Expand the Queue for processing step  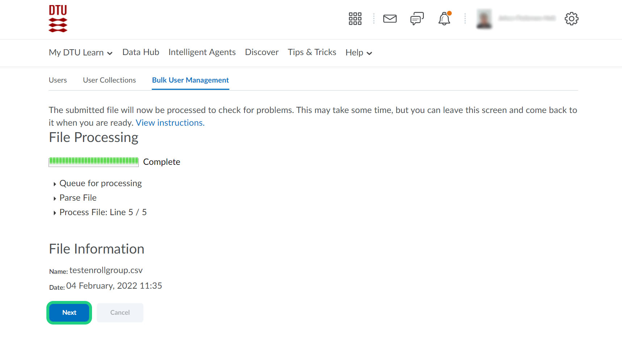pos(100,183)
